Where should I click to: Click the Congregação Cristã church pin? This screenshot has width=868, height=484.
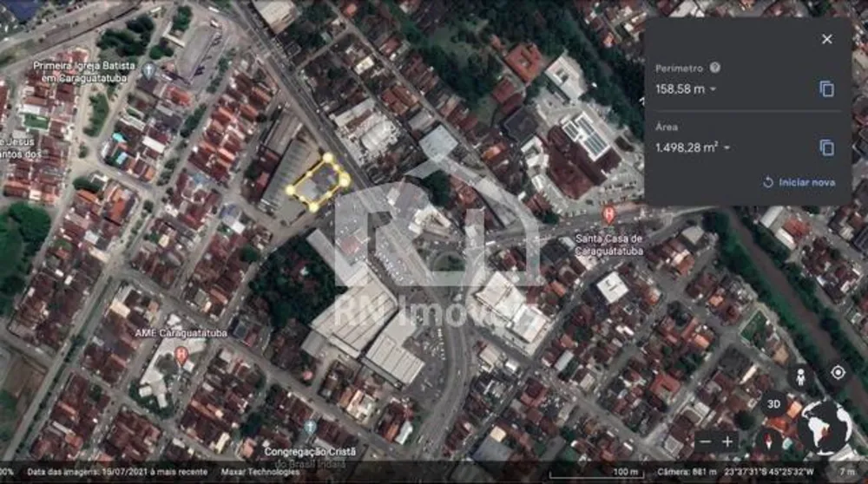[310, 427]
